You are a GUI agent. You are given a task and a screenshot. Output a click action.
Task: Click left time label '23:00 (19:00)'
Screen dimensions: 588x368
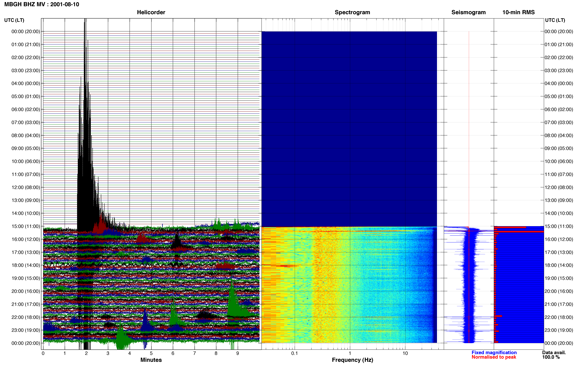click(x=26, y=330)
